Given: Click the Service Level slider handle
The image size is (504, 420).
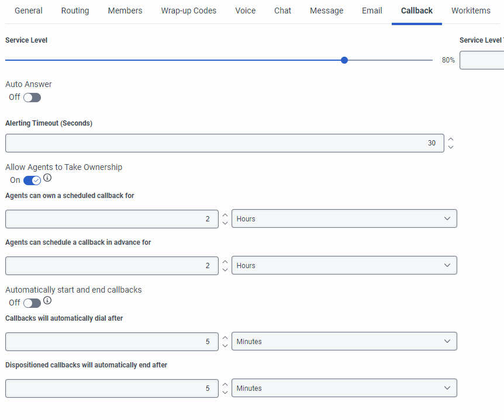Looking at the screenshot, I should 344,60.
